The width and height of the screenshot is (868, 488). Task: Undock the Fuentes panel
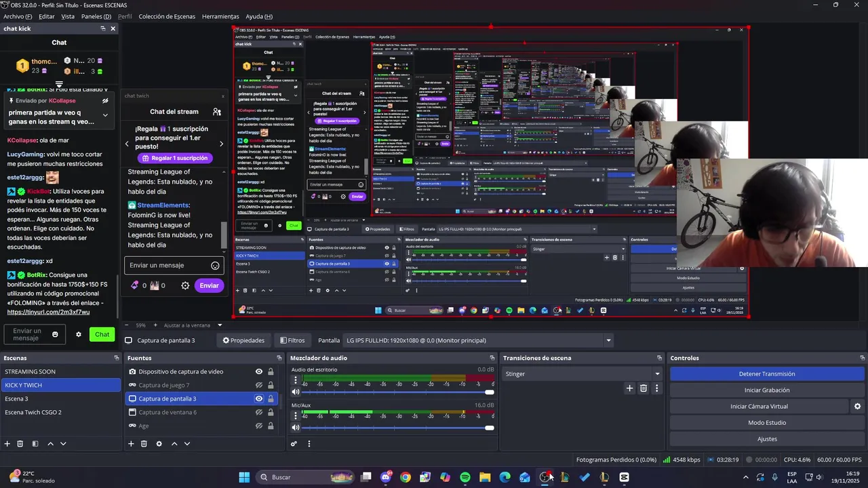279,358
